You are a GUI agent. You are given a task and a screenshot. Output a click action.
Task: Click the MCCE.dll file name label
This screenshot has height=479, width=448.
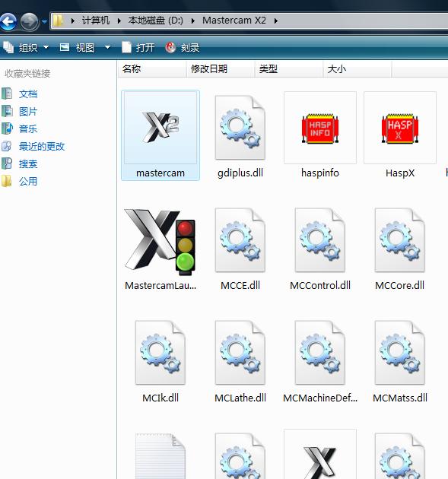click(240, 286)
